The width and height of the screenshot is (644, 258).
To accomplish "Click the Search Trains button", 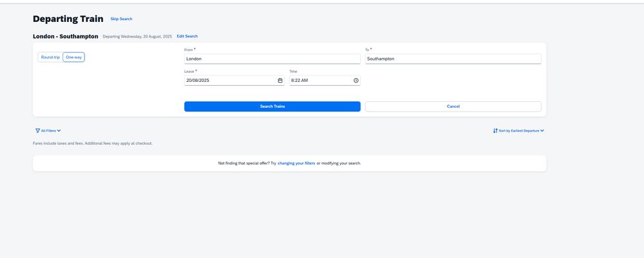I will click(x=272, y=106).
